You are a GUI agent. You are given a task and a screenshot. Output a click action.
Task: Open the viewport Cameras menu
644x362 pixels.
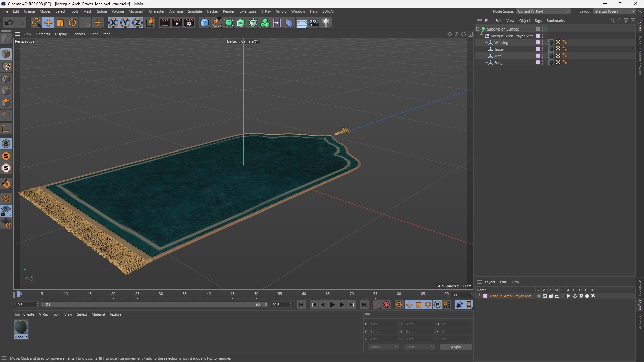(43, 34)
